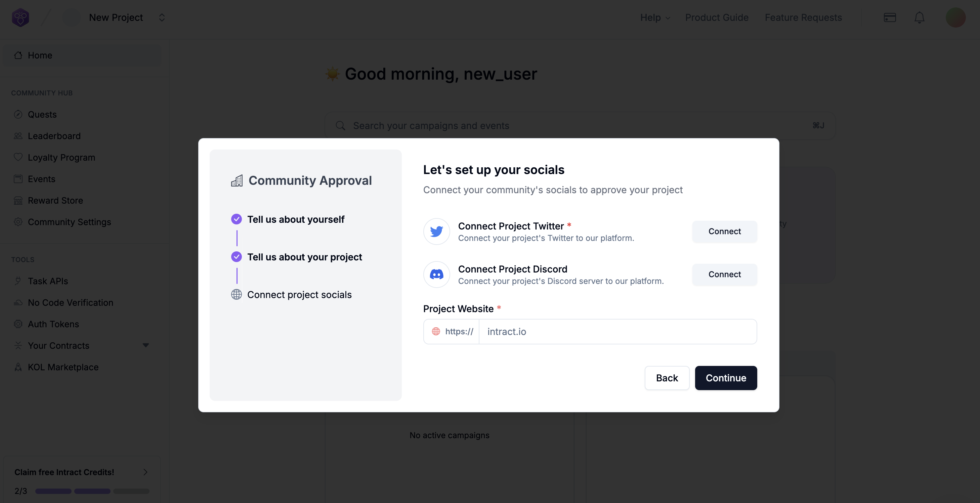Click the credits progress bar
Screen dimensions: 980x503
click(92, 491)
